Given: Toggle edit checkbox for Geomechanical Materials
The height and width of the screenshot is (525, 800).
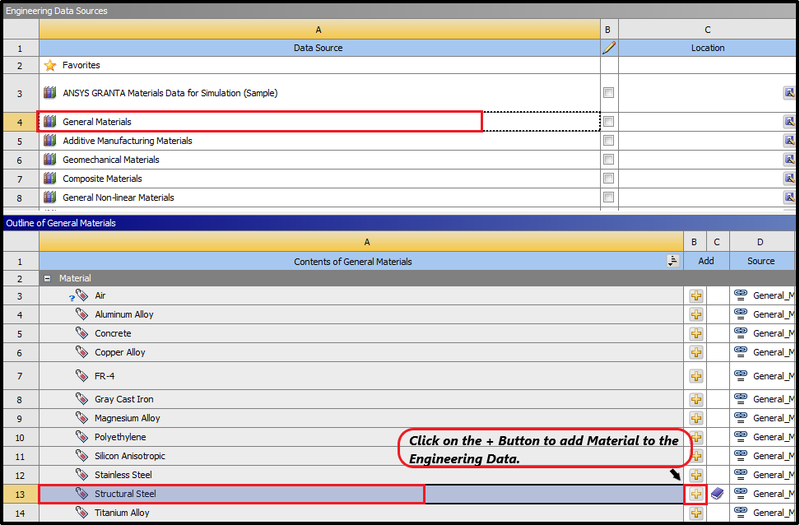Looking at the screenshot, I should 608,160.
